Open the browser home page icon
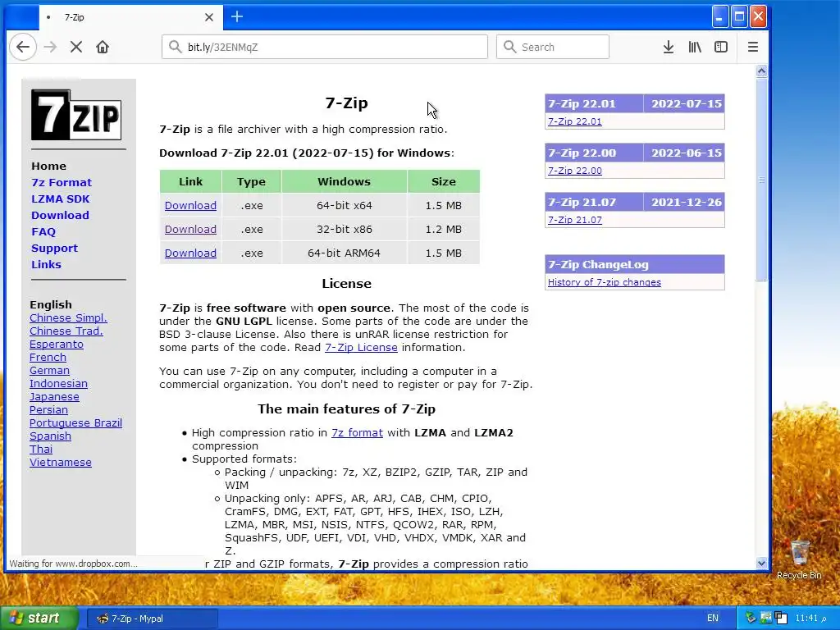Viewport: 840px width, 630px height. 103,47
